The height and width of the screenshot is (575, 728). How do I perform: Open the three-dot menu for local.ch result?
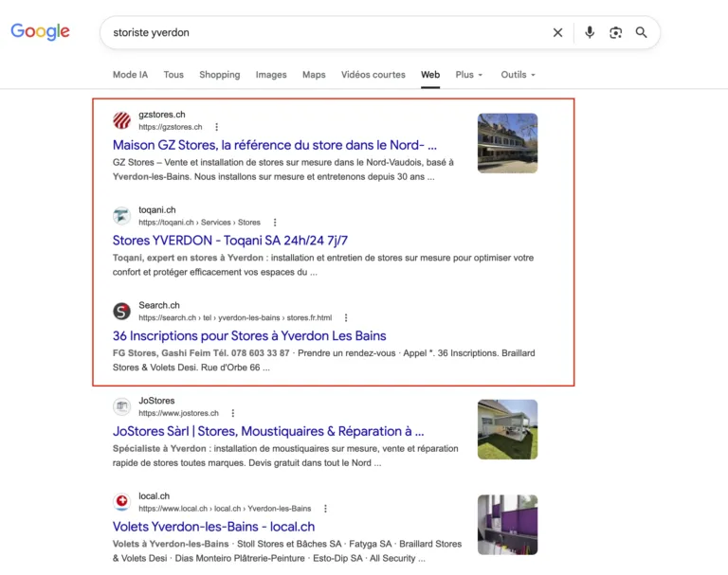tap(325, 508)
